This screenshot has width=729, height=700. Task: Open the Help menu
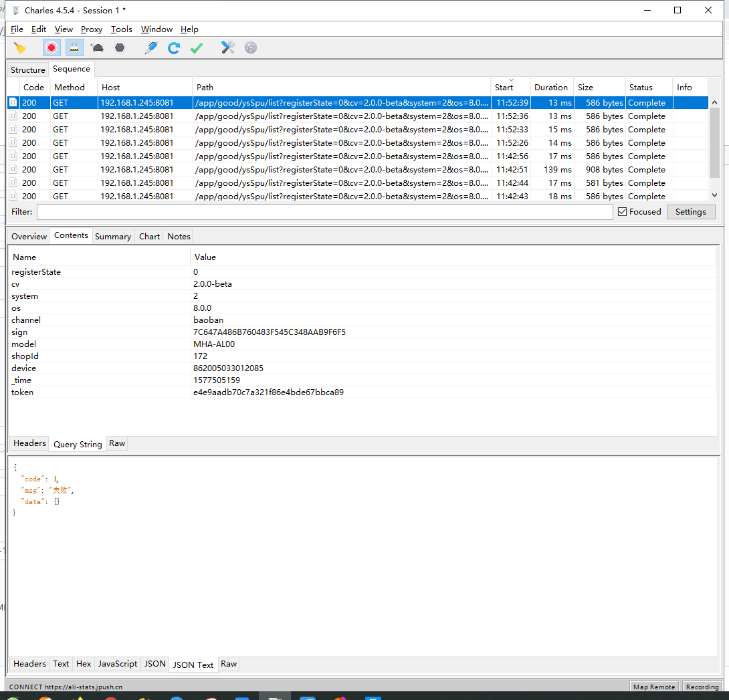189,29
